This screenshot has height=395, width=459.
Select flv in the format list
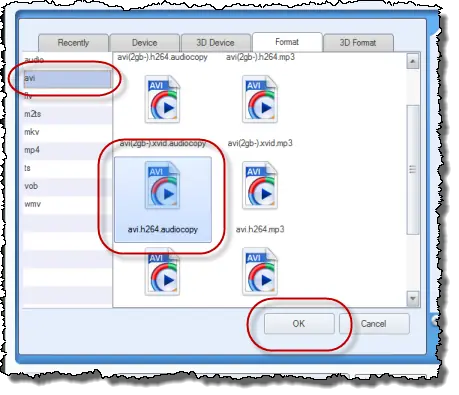(x=67, y=97)
